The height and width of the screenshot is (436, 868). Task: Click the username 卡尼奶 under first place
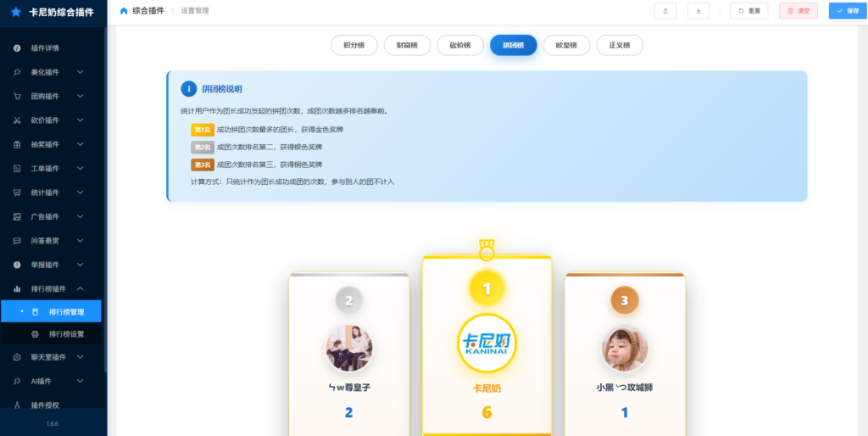[487, 388]
